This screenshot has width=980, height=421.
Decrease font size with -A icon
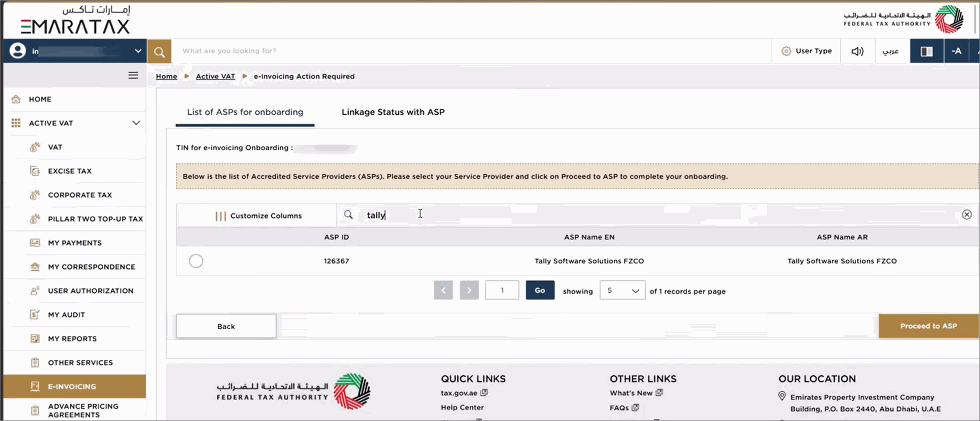click(957, 51)
